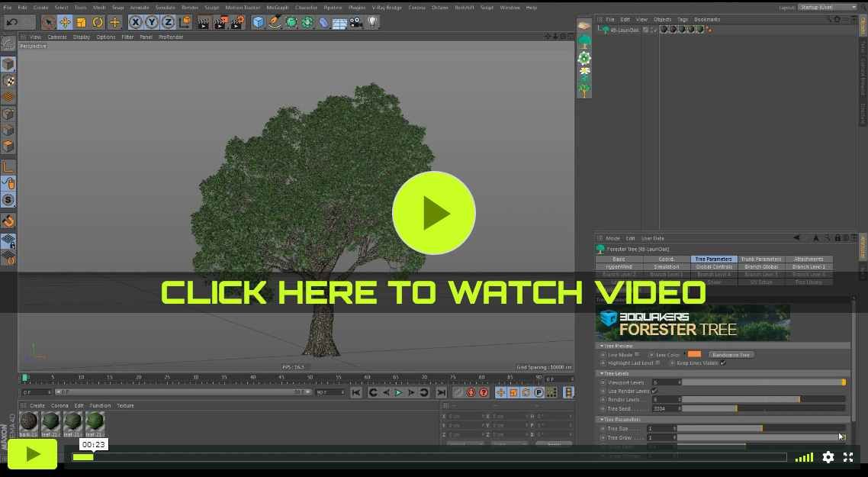
Task: Collapse the Tree Preview section
Action: [602, 346]
